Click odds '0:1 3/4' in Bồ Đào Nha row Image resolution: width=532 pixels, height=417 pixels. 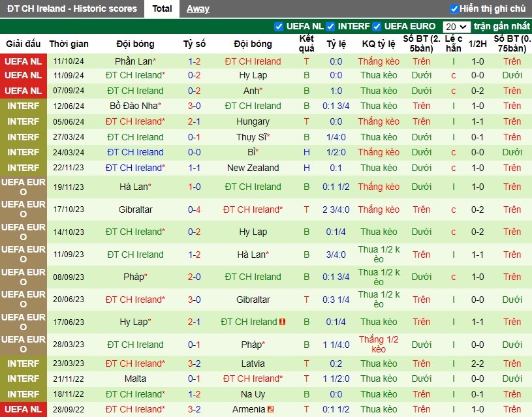point(336,106)
